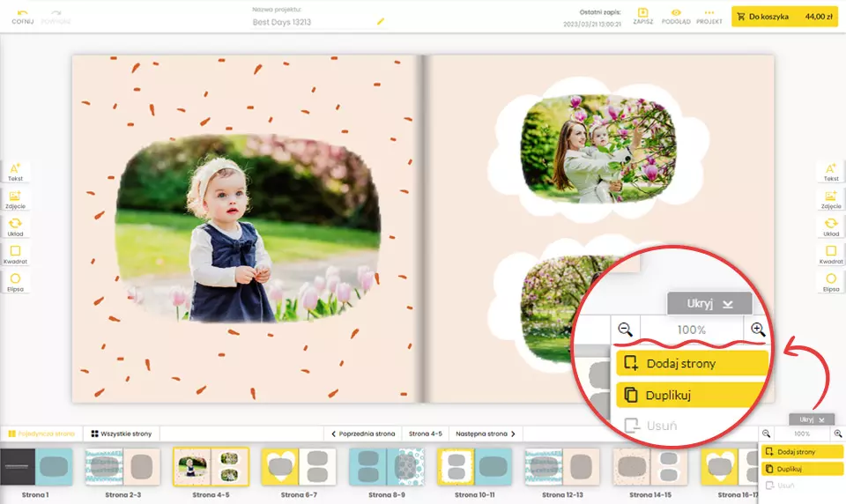Save the project with Zapisz icon
846x504 pixels.
click(642, 16)
